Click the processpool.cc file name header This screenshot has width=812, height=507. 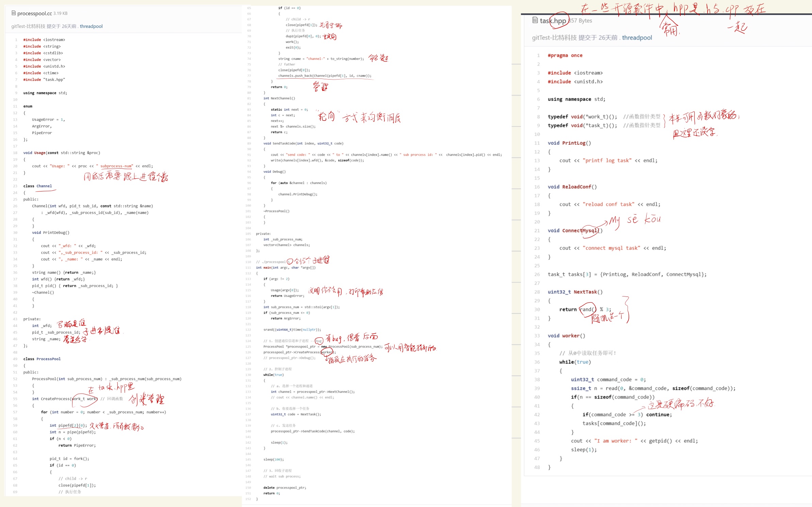point(34,13)
